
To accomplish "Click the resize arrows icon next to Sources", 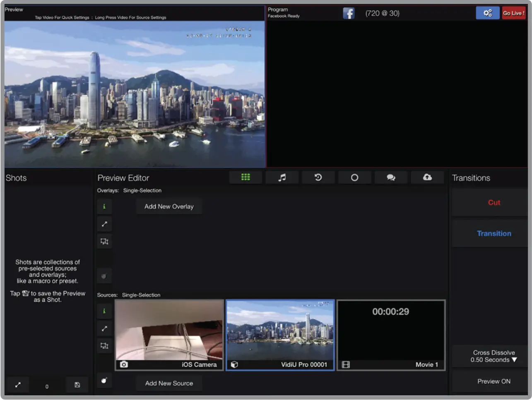I will (x=104, y=328).
